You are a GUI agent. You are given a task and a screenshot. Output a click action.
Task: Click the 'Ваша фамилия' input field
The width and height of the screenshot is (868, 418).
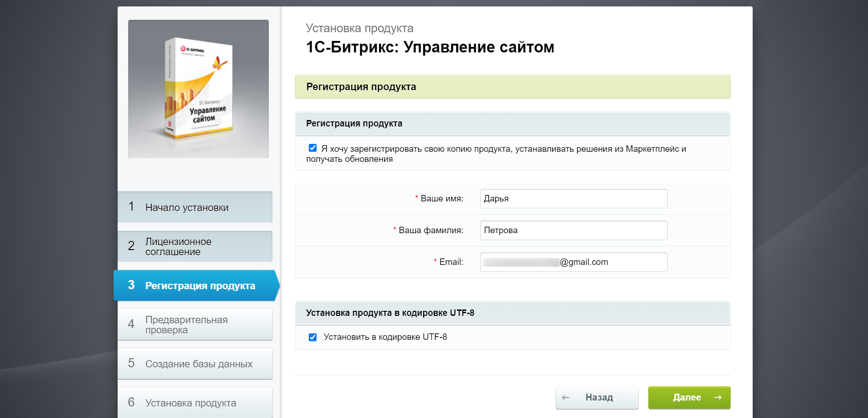point(573,230)
